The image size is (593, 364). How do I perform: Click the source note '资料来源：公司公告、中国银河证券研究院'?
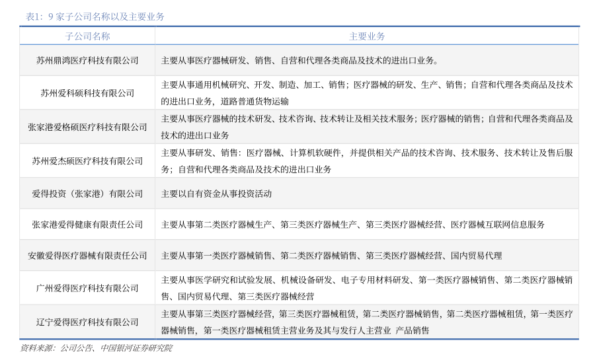pyautogui.click(x=96, y=347)
